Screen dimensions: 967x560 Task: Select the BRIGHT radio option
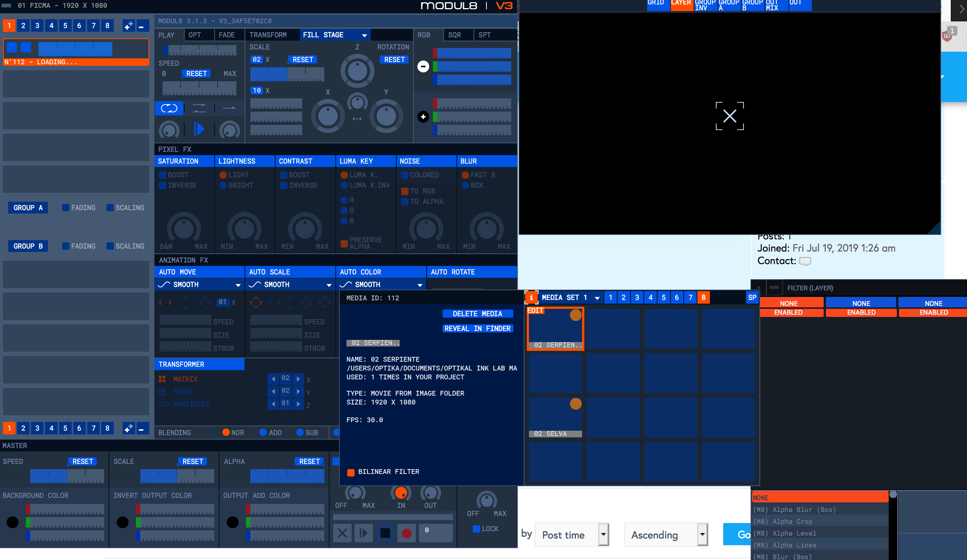tap(223, 185)
